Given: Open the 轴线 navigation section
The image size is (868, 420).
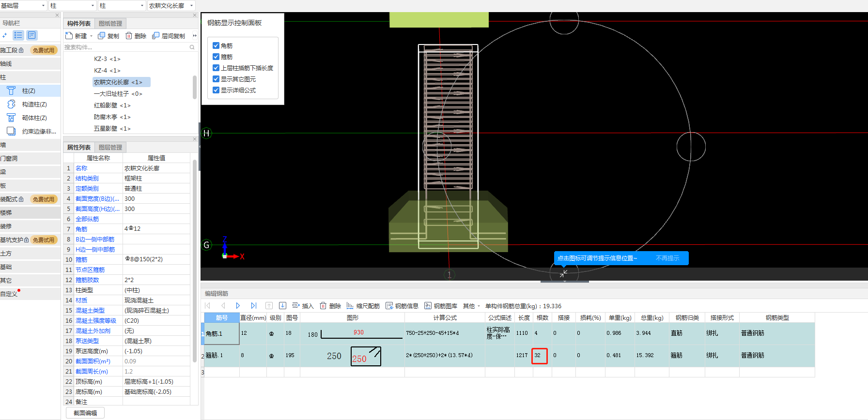Looking at the screenshot, I should coord(30,64).
